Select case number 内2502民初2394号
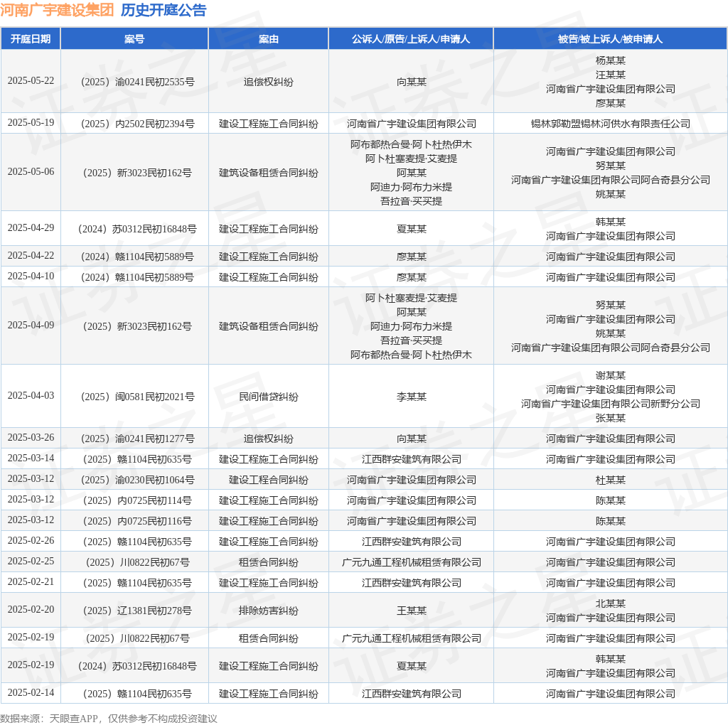 [137, 124]
